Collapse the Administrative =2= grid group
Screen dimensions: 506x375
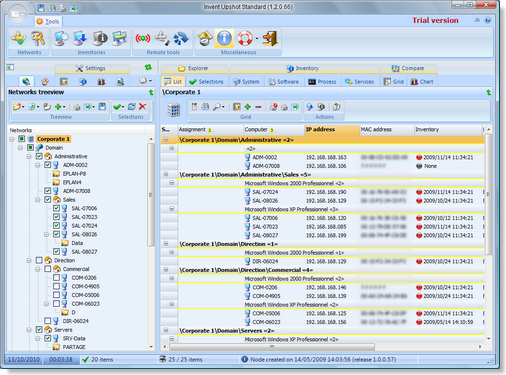click(x=166, y=140)
